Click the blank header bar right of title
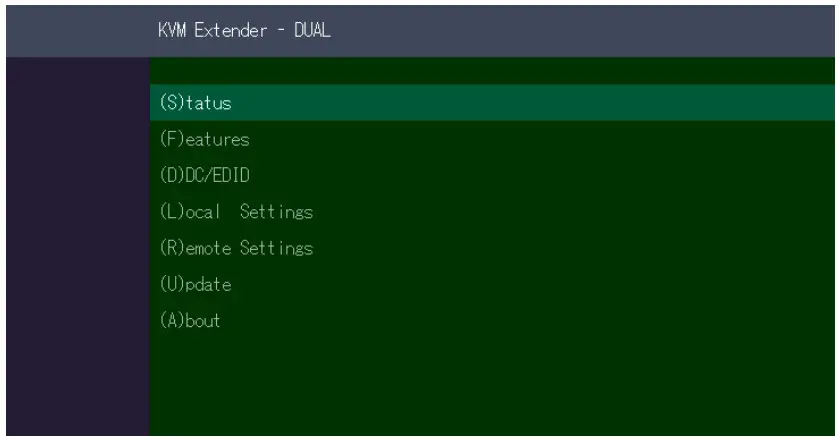This screenshot has width=839, height=440. pyautogui.click(x=600, y=30)
